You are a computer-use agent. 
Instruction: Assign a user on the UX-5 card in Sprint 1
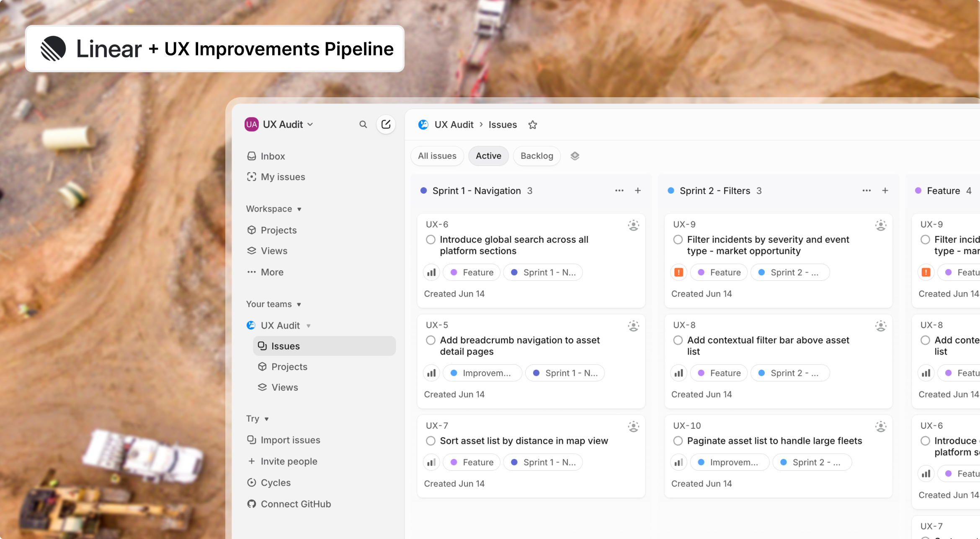[634, 326]
